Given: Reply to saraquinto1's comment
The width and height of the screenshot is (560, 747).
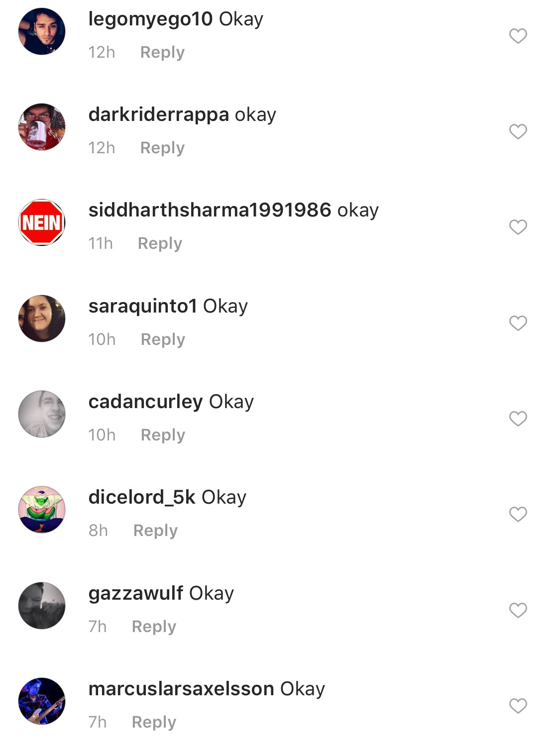Looking at the screenshot, I should (x=163, y=339).
